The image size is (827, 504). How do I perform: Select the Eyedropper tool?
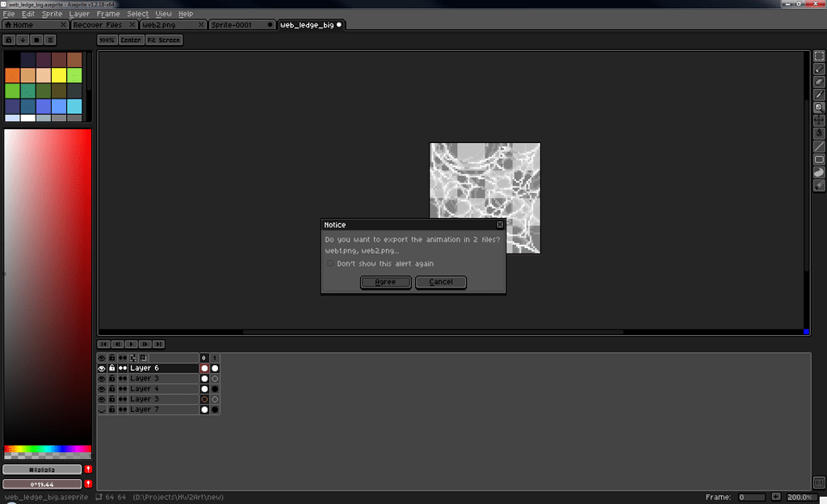[819, 94]
